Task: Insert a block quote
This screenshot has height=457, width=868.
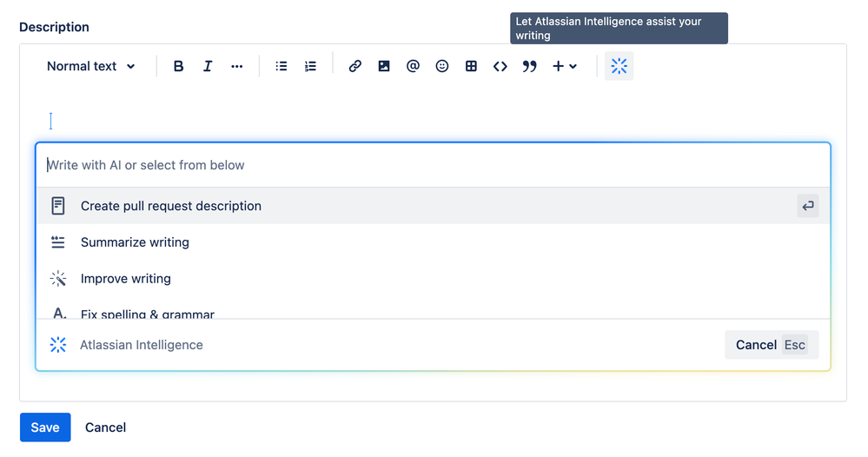Action: (x=529, y=66)
